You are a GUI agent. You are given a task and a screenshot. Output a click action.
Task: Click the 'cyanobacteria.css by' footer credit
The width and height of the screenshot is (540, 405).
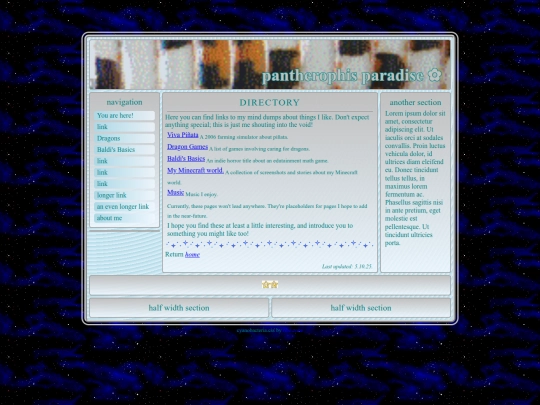pos(259,330)
